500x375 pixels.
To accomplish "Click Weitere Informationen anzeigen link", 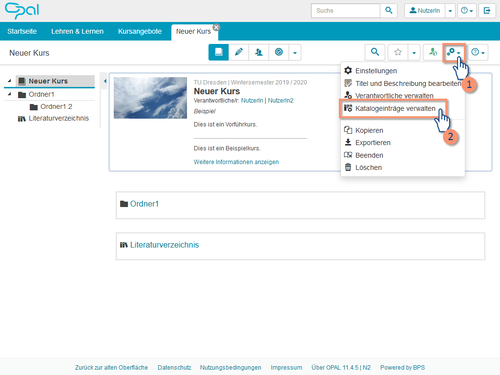I will click(x=236, y=162).
